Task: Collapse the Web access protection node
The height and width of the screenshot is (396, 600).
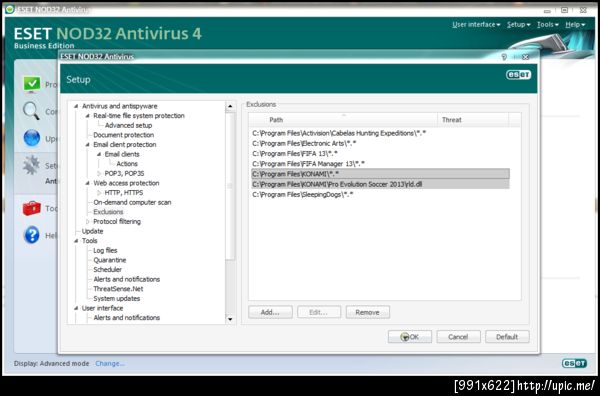Action: (x=87, y=183)
